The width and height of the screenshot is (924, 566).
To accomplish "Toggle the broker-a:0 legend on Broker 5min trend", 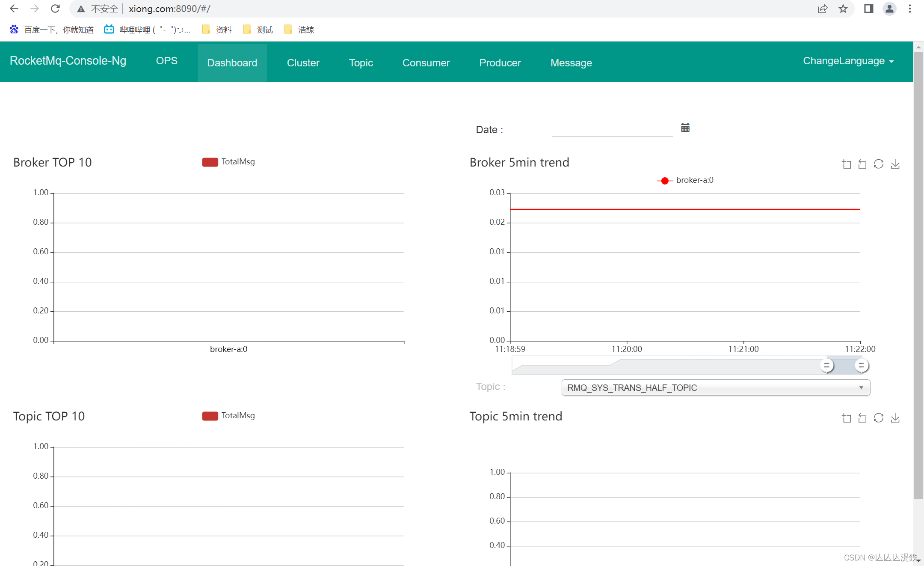I will [684, 180].
